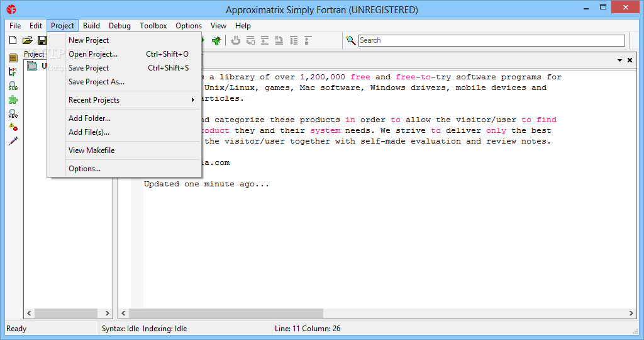The width and height of the screenshot is (644, 340).
Task: Click the ABC text search sidebar icon
Action: (13, 113)
